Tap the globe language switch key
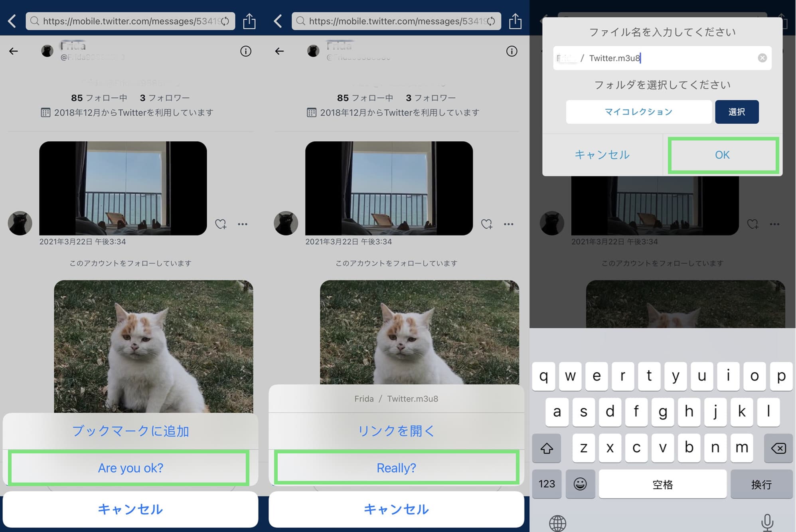 557,523
